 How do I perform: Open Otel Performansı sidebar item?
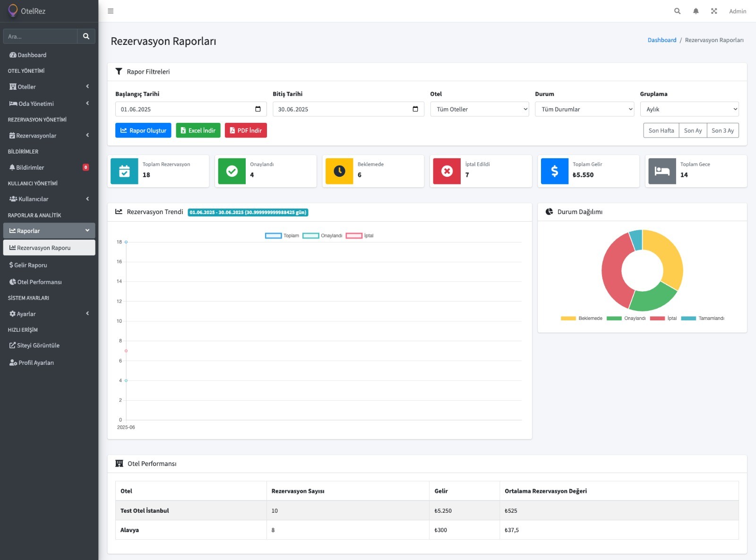coord(49,282)
